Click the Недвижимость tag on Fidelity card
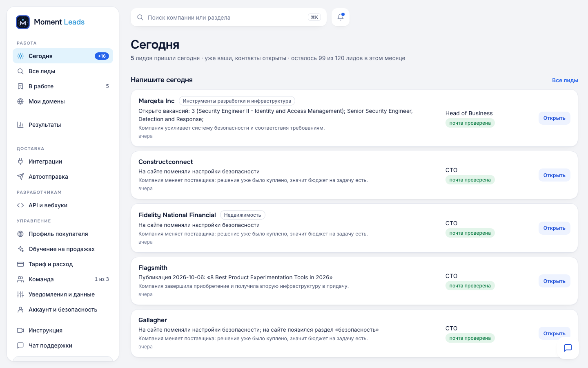588x368 pixels. tap(243, 215)
